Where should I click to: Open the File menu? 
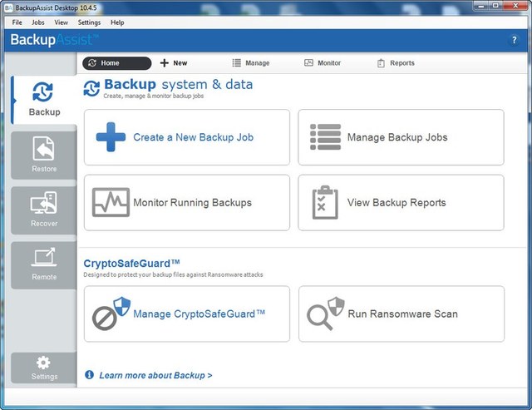pyautogui.click(x=17, y=22)
